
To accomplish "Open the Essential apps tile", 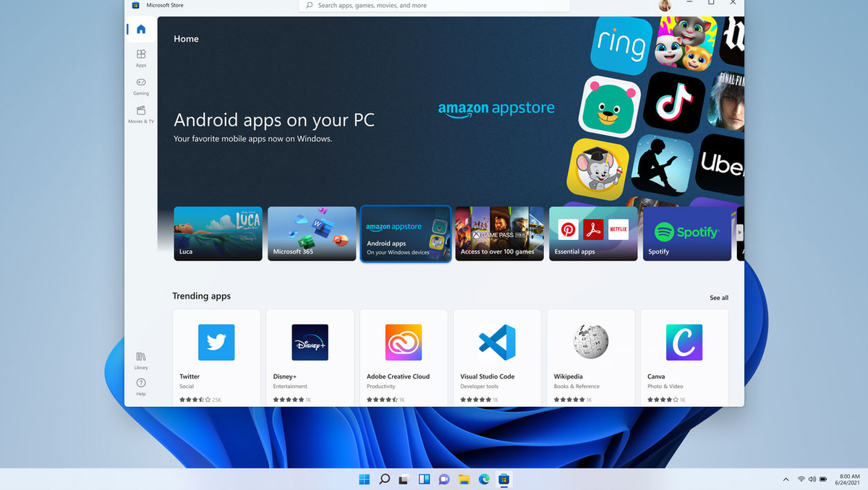I will click(x=593, y=233).
